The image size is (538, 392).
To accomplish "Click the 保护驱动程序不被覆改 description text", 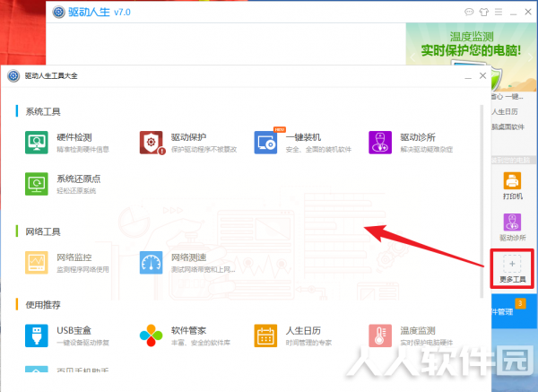I will (x=204, y=149).
